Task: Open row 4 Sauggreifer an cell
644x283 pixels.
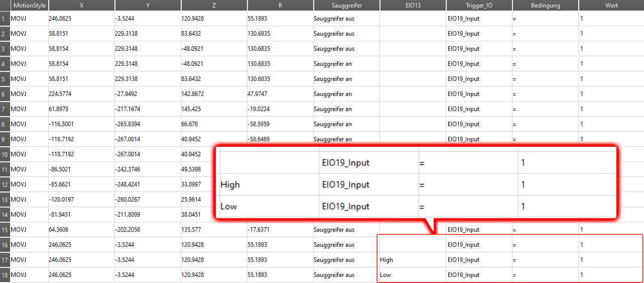Action: pos(346,64)
